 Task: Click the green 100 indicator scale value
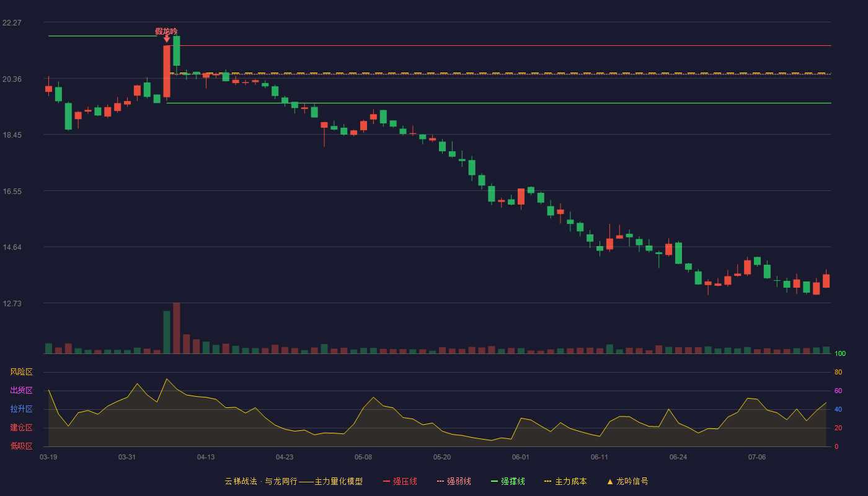click(x=840, y=353)
